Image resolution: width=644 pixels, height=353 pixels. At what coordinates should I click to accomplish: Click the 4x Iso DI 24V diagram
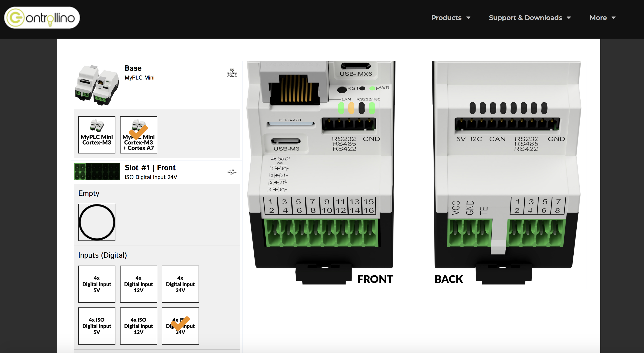pos(279,175)
